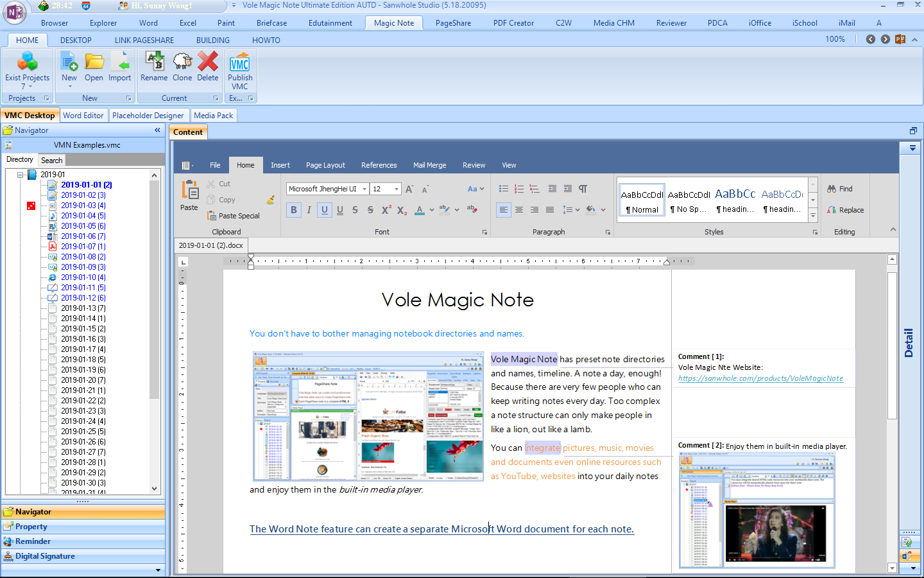Screen dimensions: 924x578
Task: Click the Paste icon in Clipboard group
Action: [x=189, y=191]
